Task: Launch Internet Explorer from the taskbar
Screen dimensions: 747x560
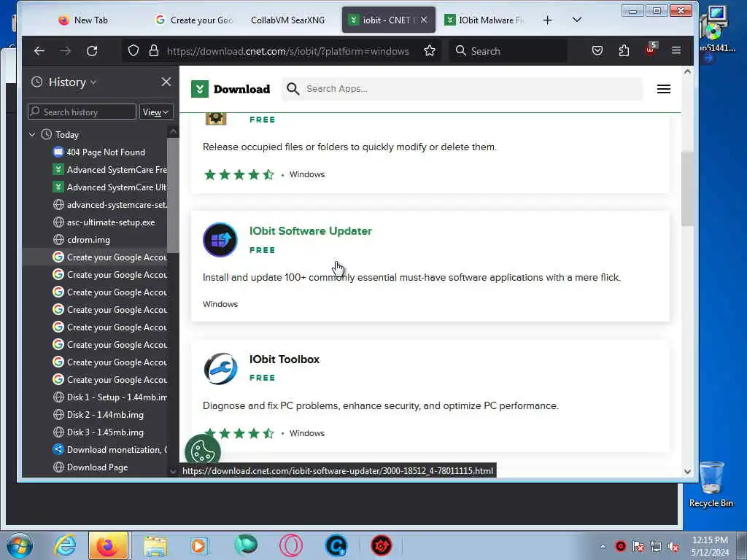Action: pos(64,545)
